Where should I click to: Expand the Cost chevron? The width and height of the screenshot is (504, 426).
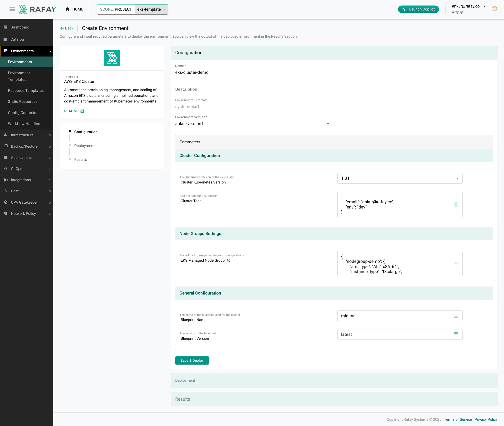pos(50,191)
